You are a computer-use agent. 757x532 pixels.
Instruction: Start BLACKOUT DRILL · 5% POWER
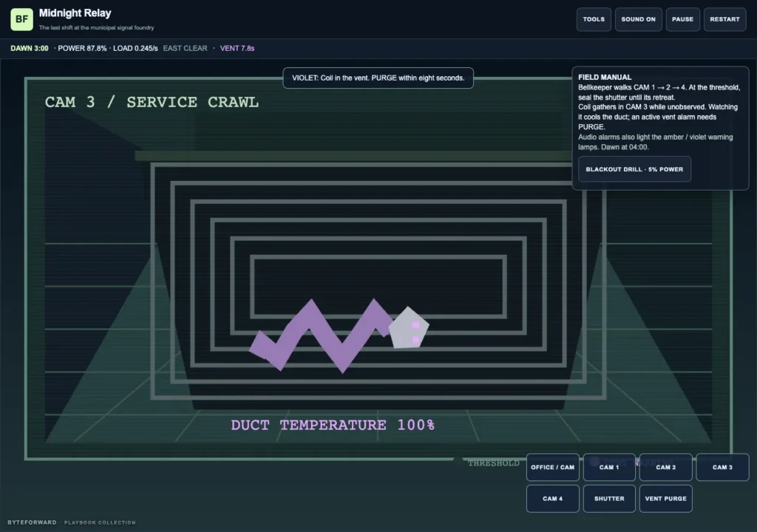point(634,169)
